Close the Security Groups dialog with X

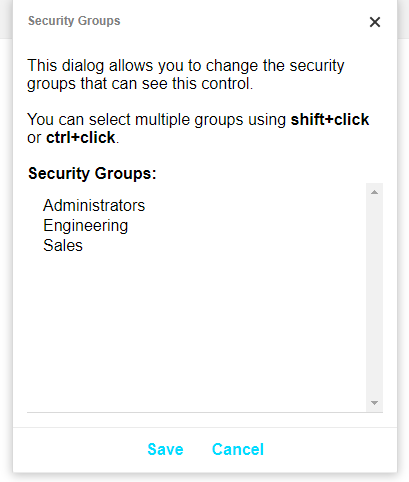(375, 22)
